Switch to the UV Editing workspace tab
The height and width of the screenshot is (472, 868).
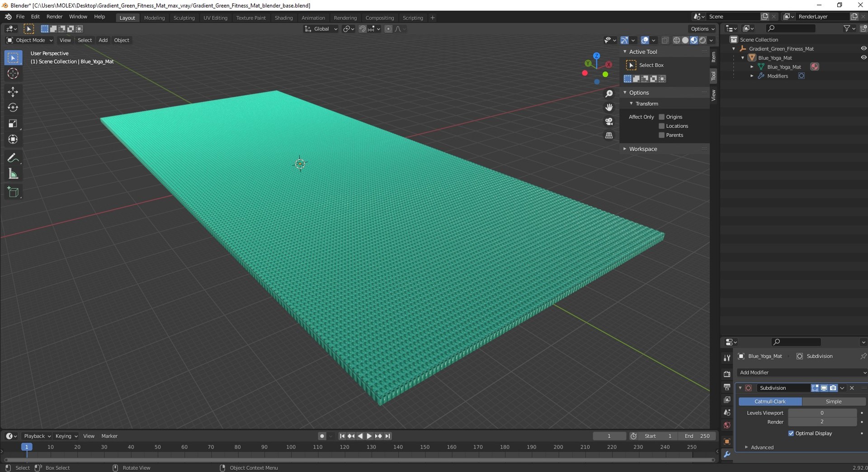point(215,18)
